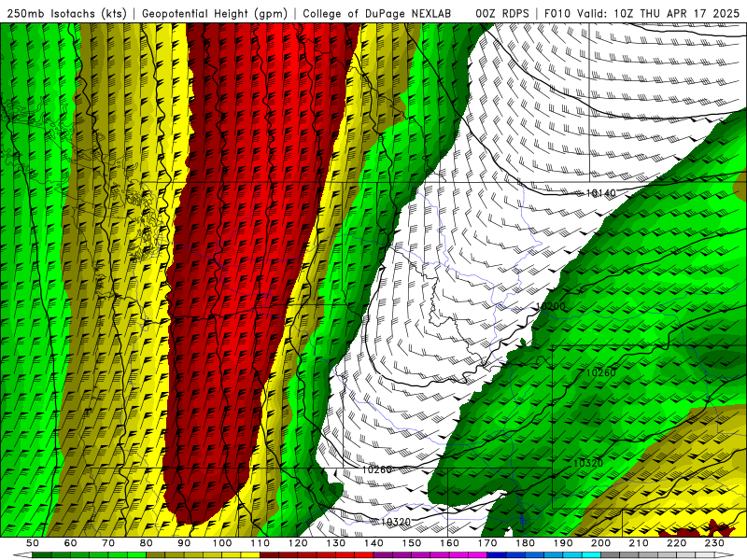Pick the bright yellow swatch just left of 110
Screen dimensions: 747x560
click(x=250, y=555)
